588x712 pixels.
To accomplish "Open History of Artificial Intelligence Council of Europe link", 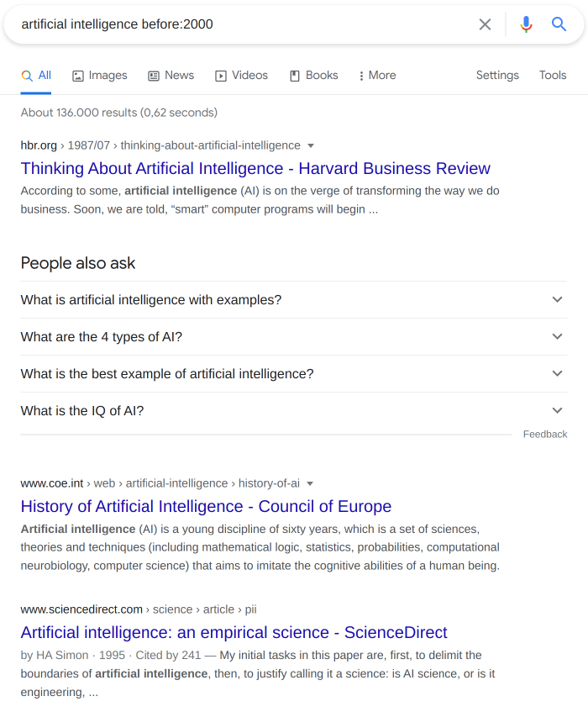I will tap(206, 506).
